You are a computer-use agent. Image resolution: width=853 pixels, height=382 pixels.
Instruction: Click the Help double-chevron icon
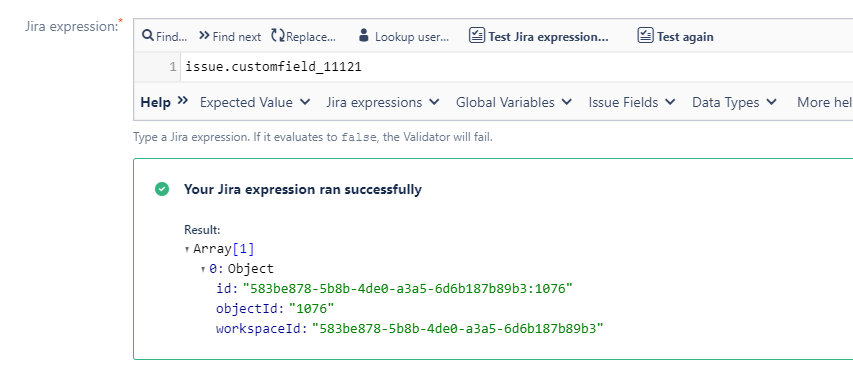183,101
